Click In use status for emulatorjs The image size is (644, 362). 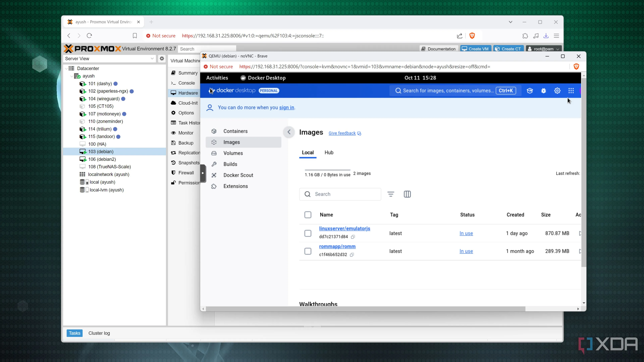(x=466, y=233)
